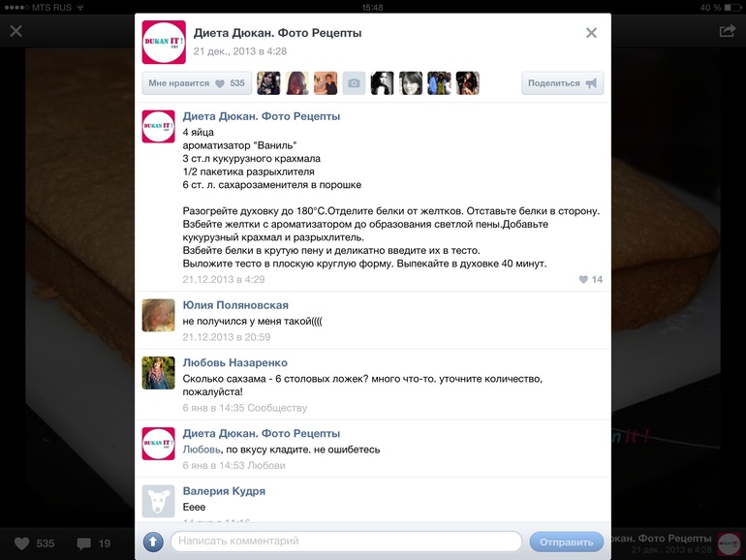The height and width of the screenshot is (560, 746).
Task: Open the Dukan It group logo in header
Action: (164, 42)
